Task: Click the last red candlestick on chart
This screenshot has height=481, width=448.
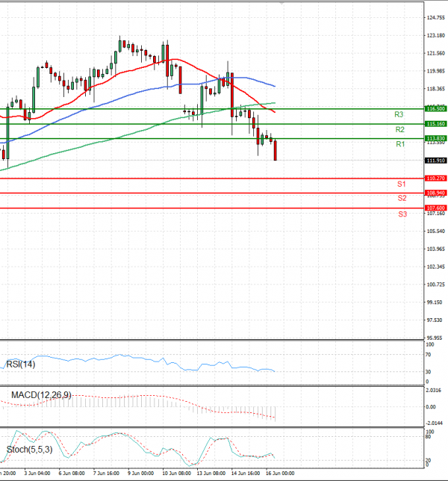Action: [276, 150]
